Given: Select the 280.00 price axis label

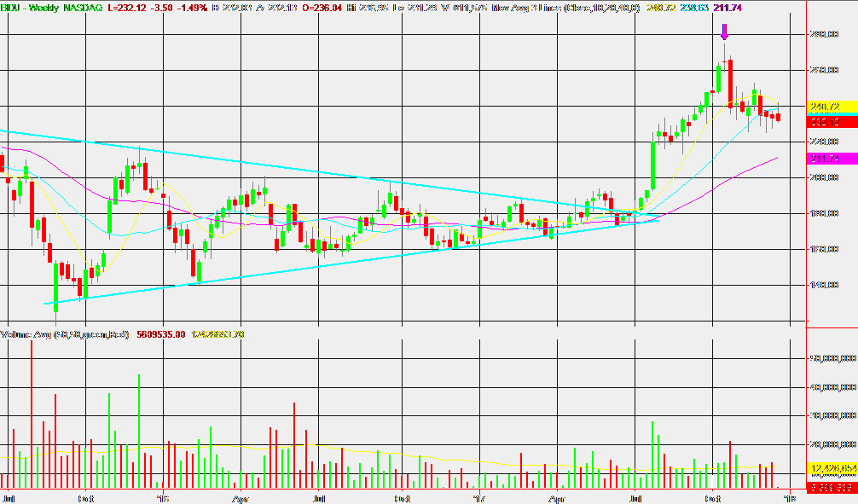Looking at the screenshot, I should [x=825, y=35].
